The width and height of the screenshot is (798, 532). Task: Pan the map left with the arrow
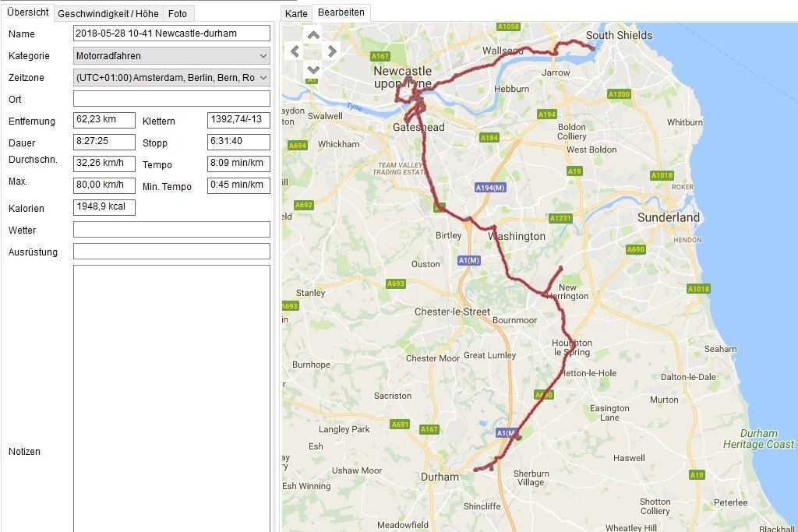tap(295, 51)
